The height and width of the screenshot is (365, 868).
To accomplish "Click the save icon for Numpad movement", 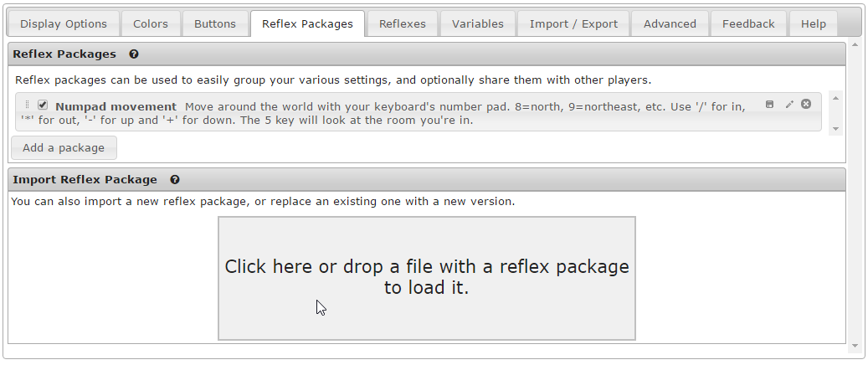I will click(770, 104).
